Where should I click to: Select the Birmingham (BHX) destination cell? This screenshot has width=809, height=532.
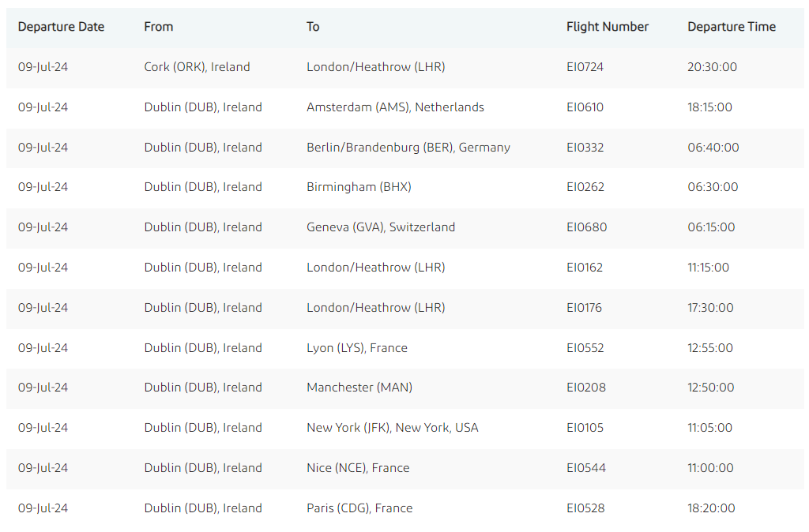pos(359,187)
